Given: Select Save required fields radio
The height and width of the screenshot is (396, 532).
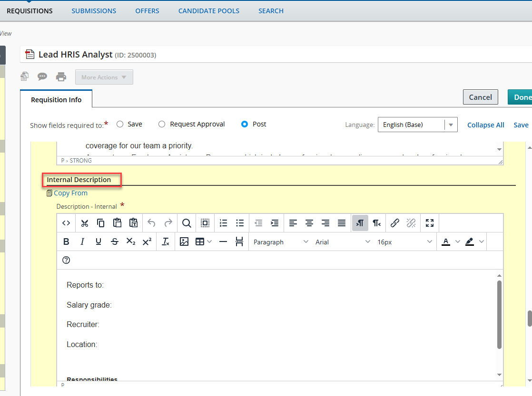Looking at the screenshot, I should click(x=120, y=124).
